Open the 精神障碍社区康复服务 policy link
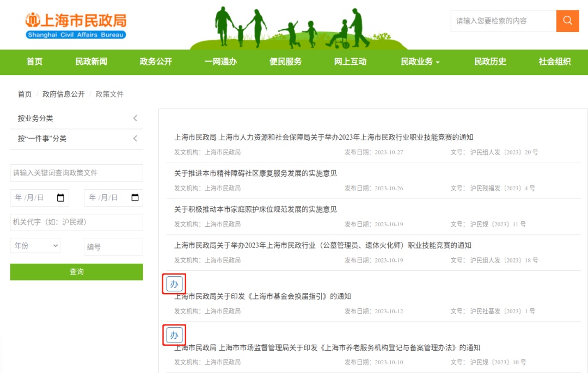The height and width of the screenshot is (373, 588). click(255, 173)
